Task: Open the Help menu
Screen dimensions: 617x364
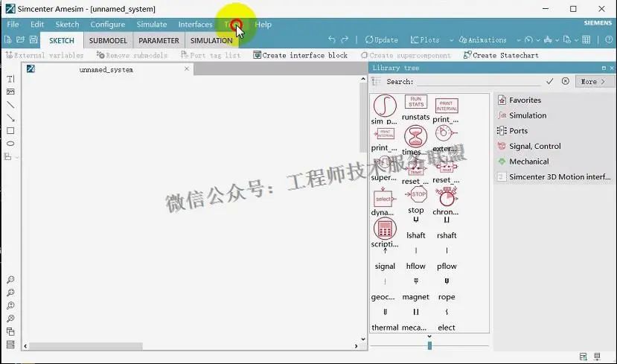Action: tap(263, 25)
